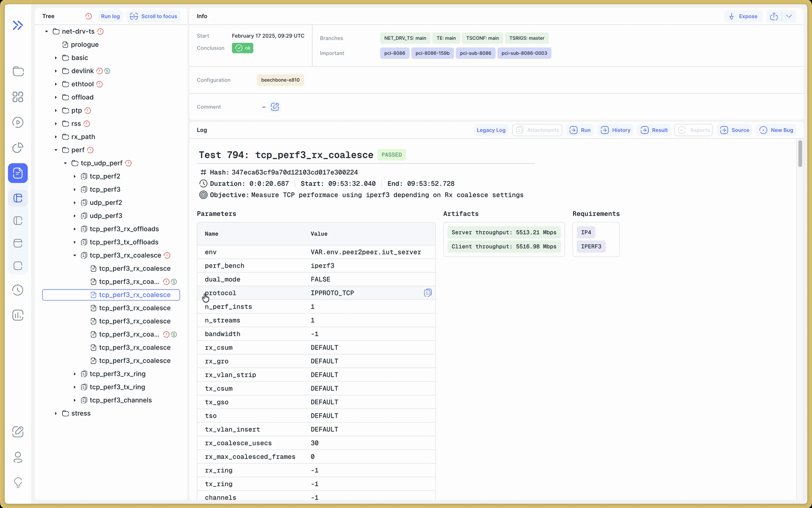Click the share icon near Expose
This screenshot has height=508, width=812.
click(x=774, y=16)
